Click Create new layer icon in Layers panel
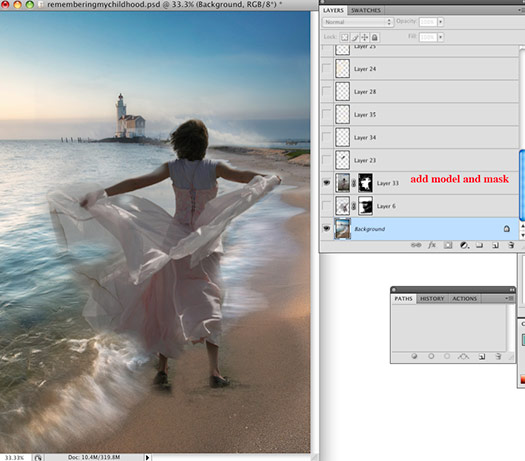Image resolution: width=525 pixels, height=461 pixels. [495, 245]
